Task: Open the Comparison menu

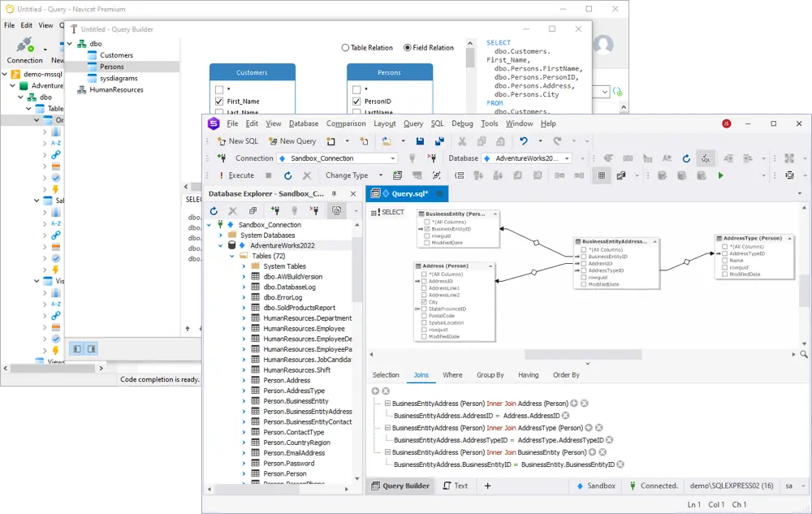Action: pyautogui.click(x=346, y=123)
